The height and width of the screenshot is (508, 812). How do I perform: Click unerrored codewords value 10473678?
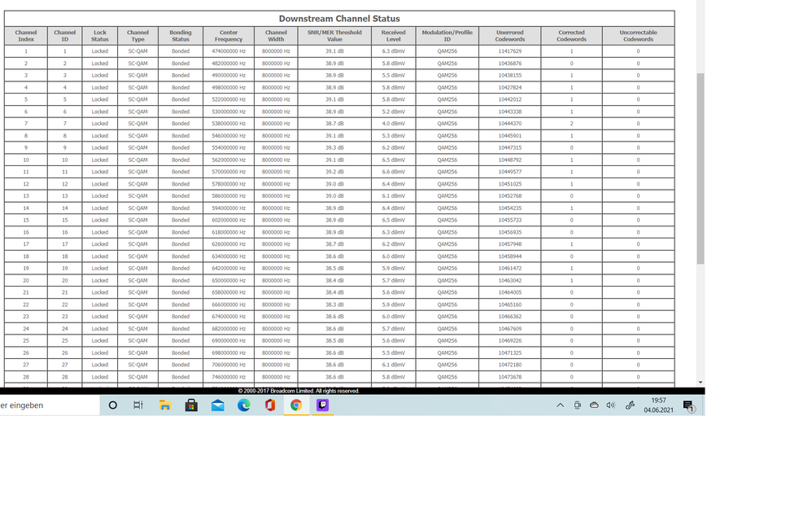click(510, 377)
